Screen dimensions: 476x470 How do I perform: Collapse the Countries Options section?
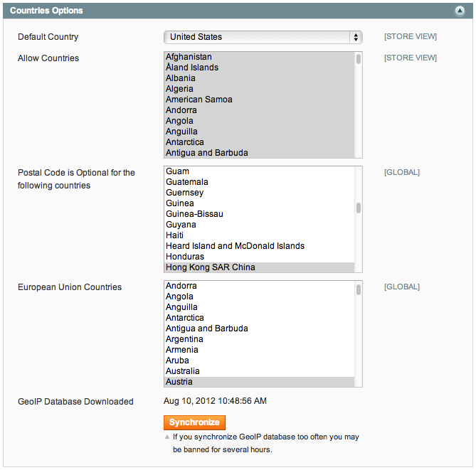coord(460,11)
